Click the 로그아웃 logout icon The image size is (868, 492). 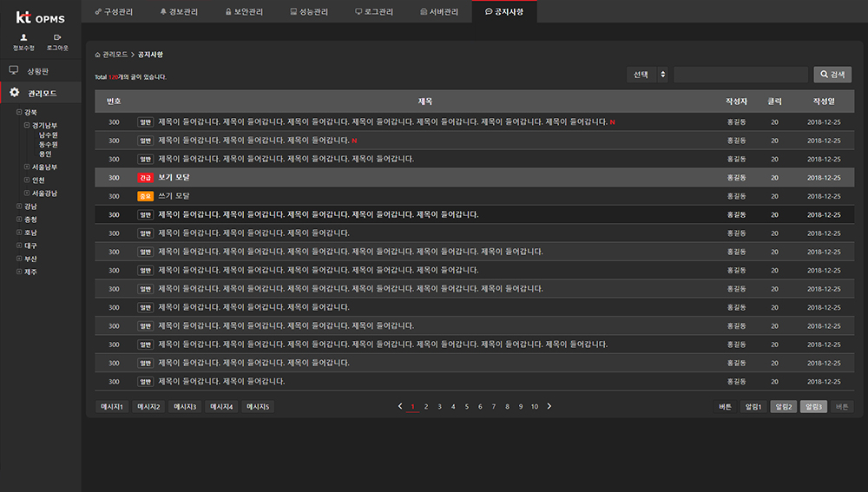[57, 38]
